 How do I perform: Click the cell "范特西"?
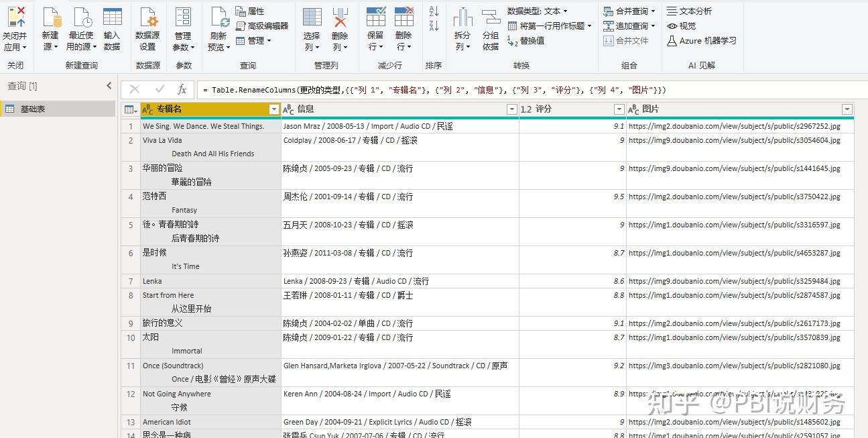coord(210,203)
